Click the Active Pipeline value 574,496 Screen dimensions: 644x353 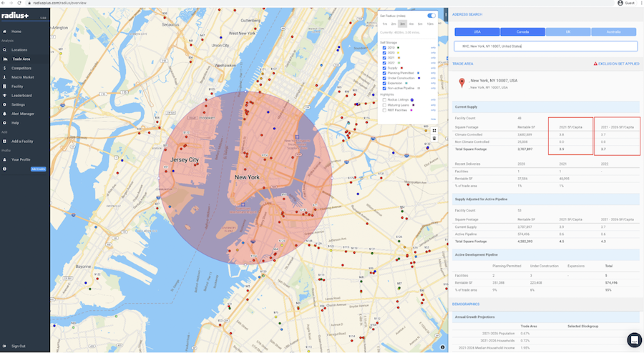pos(523,234)
